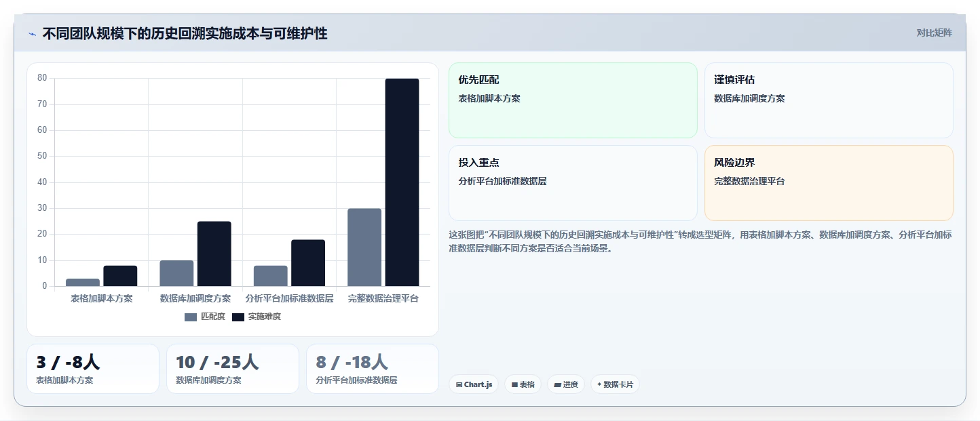Click the description paragraph starting 这张图把
Image resolution: width=980 pixels, height=421 pixels.
coord(700,241)
